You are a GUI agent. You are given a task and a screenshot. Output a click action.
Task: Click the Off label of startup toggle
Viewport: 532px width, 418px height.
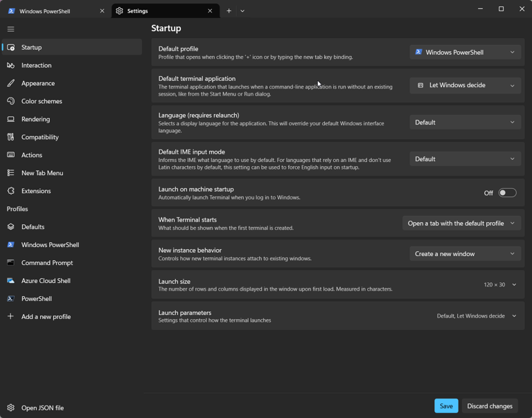[488, 193]
